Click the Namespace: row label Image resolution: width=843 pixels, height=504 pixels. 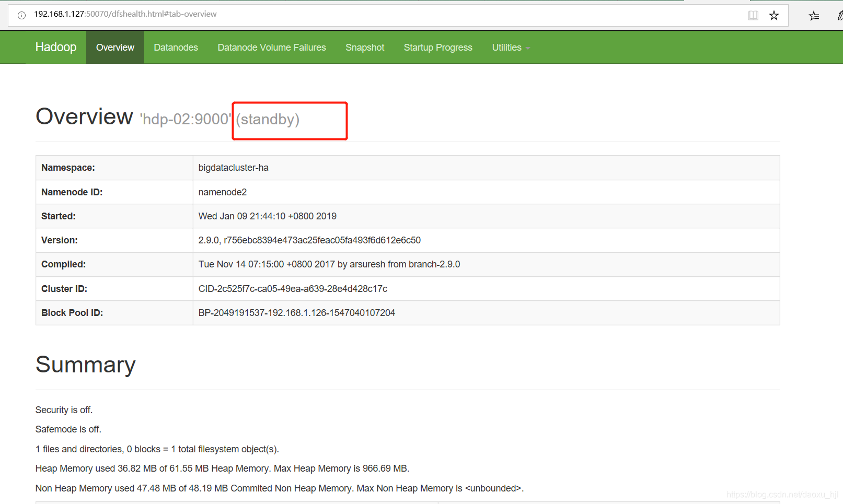68,168
